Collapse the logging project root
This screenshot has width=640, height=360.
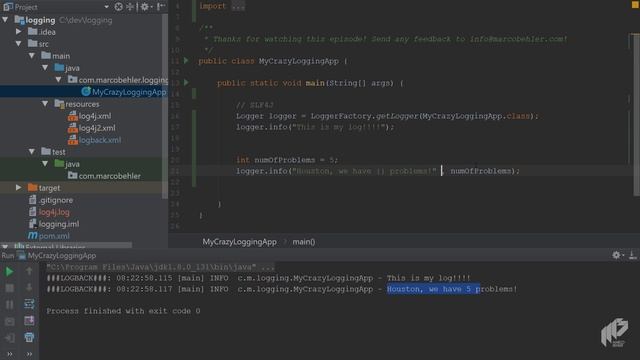point(5,20)
